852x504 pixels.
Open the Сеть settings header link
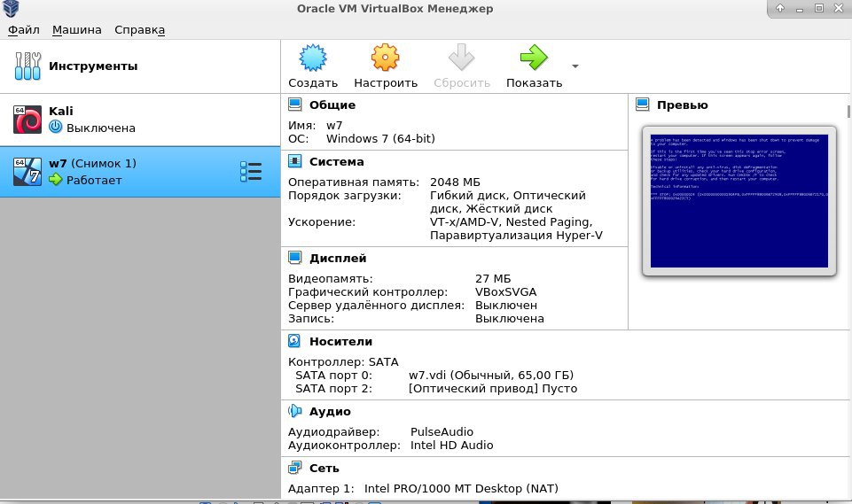coord(324,469)
